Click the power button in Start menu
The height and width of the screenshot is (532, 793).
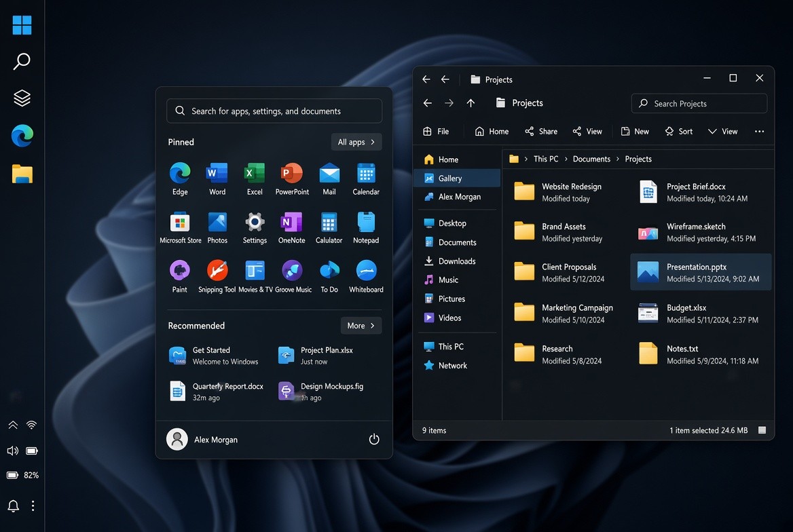click(x=373, y=439)
